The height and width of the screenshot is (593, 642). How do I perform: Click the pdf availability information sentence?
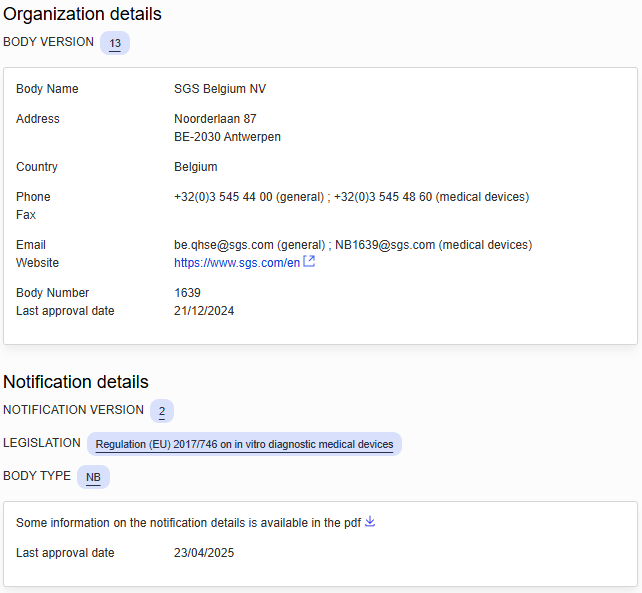pos(188,522)
